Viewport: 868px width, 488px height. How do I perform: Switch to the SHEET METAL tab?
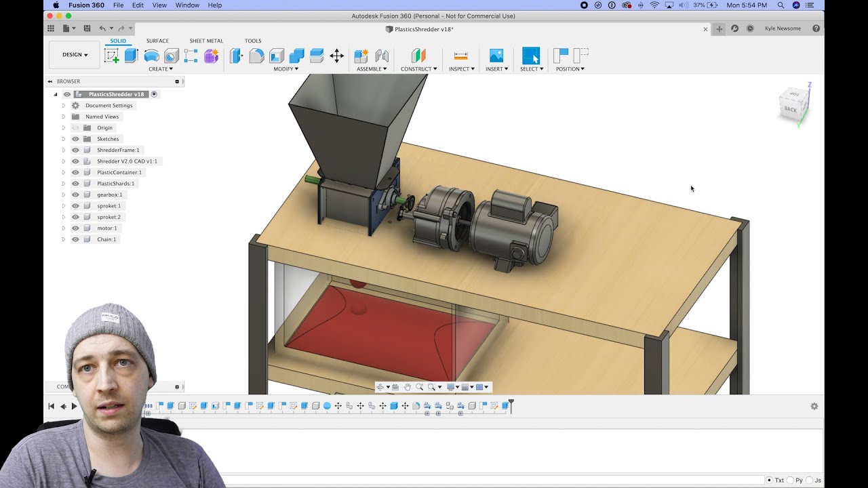(206, 41)
